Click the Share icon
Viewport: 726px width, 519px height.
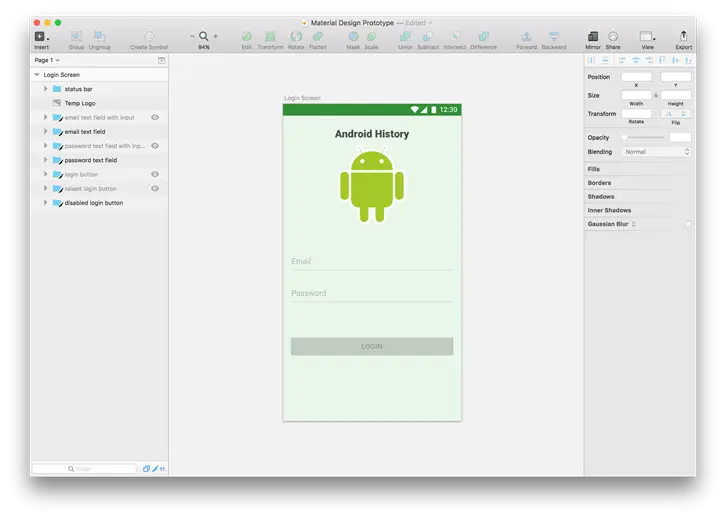[613, 36]
